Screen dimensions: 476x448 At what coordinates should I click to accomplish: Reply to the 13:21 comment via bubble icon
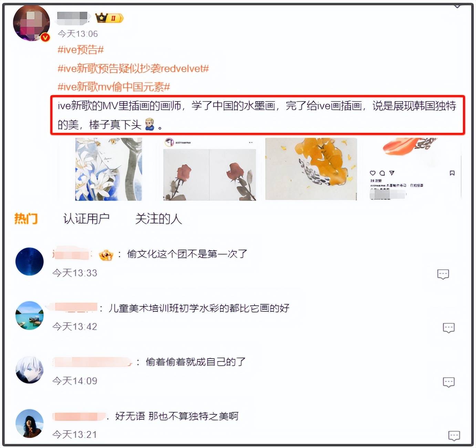coord(454,436)
